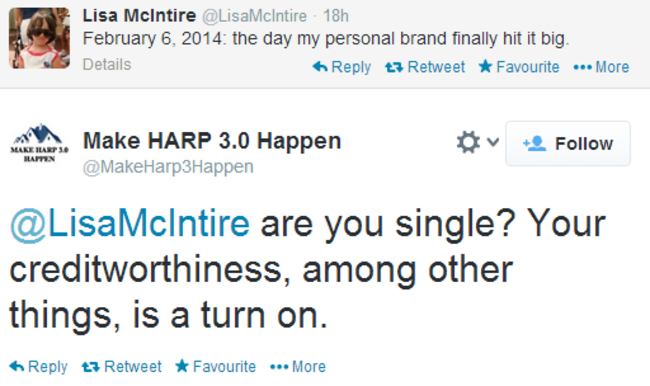
Task: Reply to Make HARP 3.0 Happen tweet
Action: coord(38,367)
